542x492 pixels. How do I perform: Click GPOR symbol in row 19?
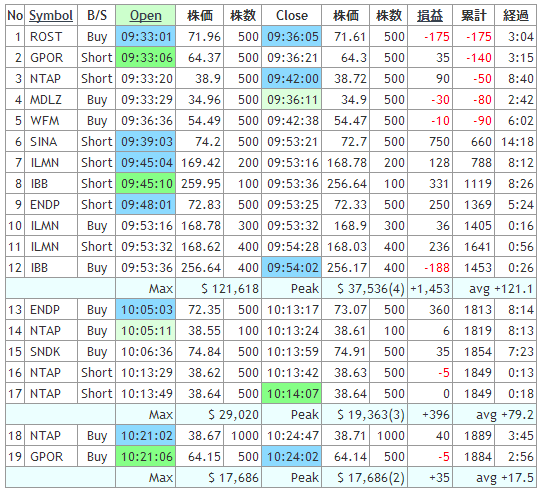click(x=46, y=457)
